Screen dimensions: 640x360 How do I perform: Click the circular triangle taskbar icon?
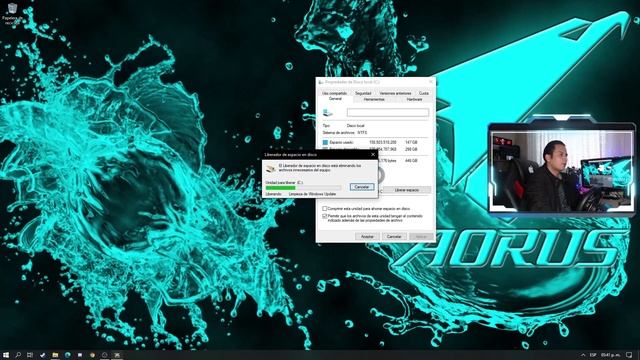(104, 355)
